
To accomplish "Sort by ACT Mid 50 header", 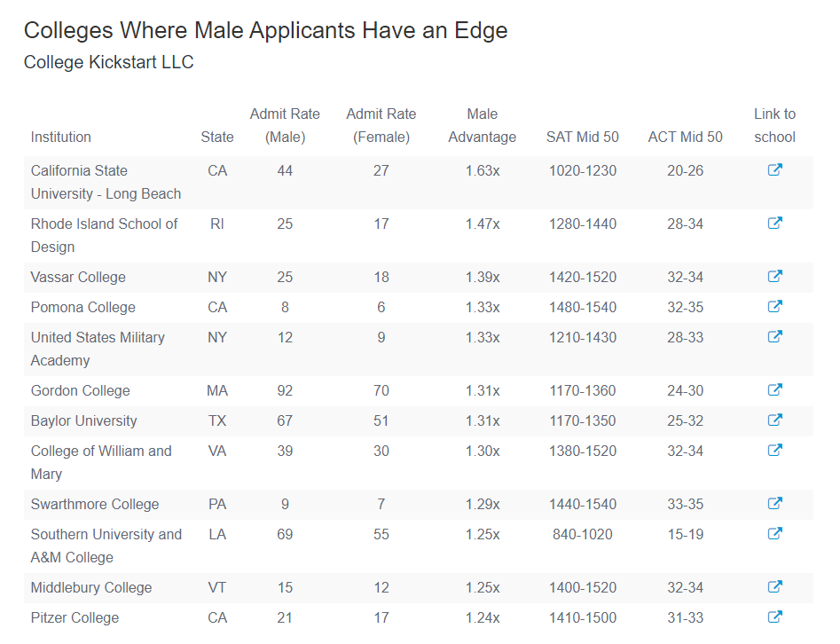I will tap(685, 137).
